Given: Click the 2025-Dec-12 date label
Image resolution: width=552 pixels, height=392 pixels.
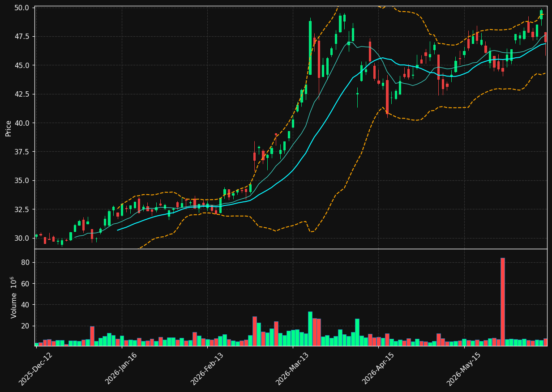Looking at the screenshot, I should pos(35,369).
